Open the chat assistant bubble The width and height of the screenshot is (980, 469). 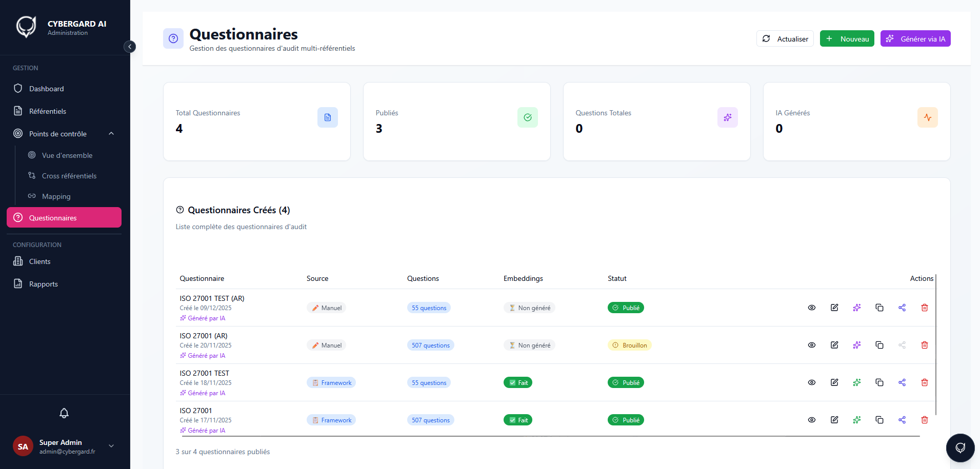(961, 448)
